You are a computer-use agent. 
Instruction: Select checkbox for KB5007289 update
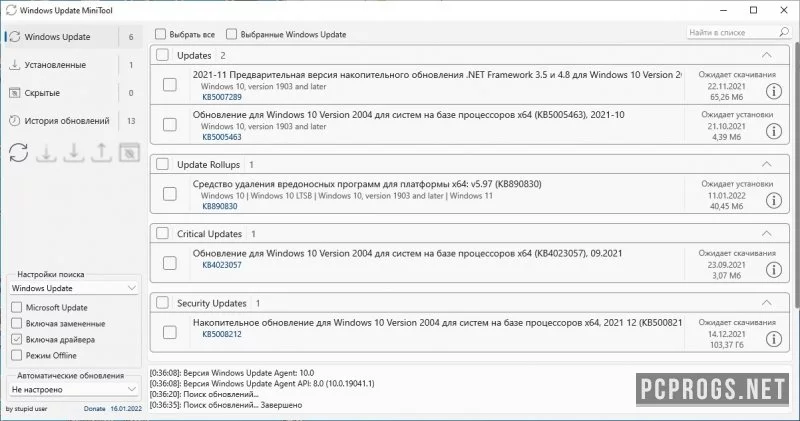169,85
